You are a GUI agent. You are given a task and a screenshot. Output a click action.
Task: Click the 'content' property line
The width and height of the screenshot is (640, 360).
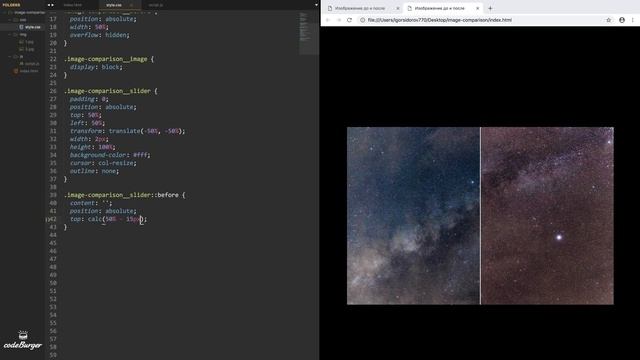(x=91, y=203)
